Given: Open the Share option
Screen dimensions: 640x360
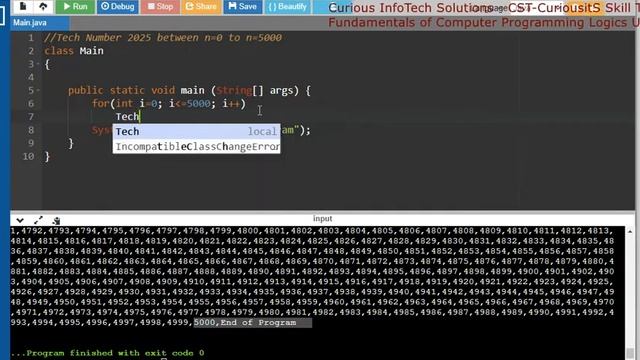Looking at the screenshot, I should click(201, 7).
